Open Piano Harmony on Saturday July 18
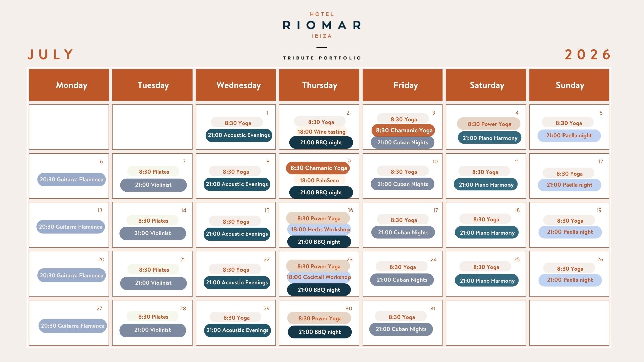This screenshot has height=362, width=644. 487,233
